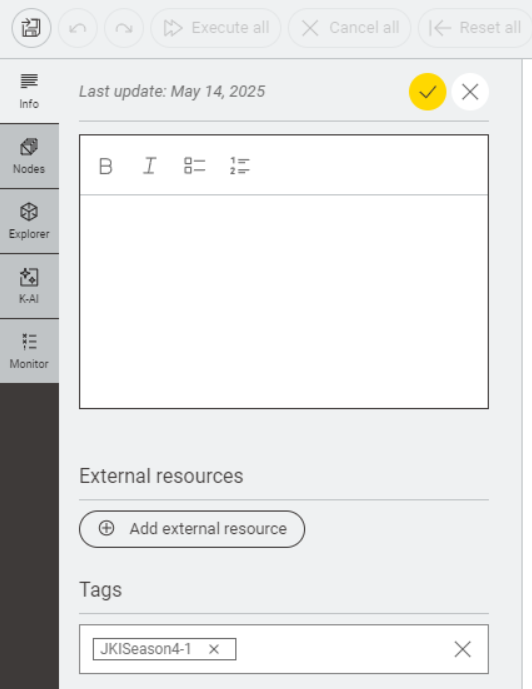Select the JKISeason4-1 tag text

(146, 649)
